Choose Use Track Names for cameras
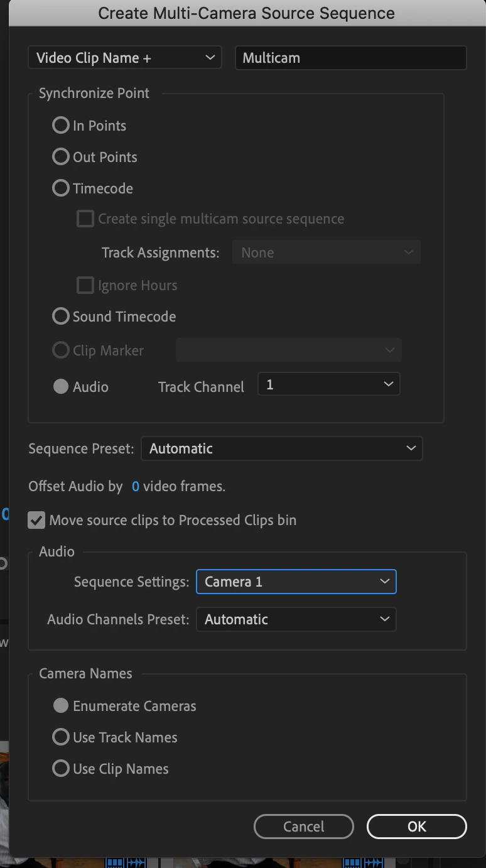The height and width of the screenshot is (868, 486). point(61,737)
